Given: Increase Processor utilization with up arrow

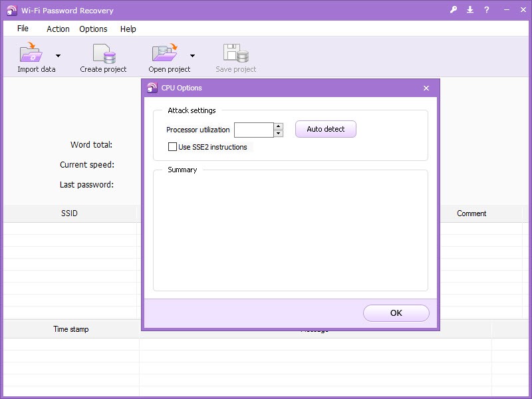Looking at the screenshot, I should [279, 126].
